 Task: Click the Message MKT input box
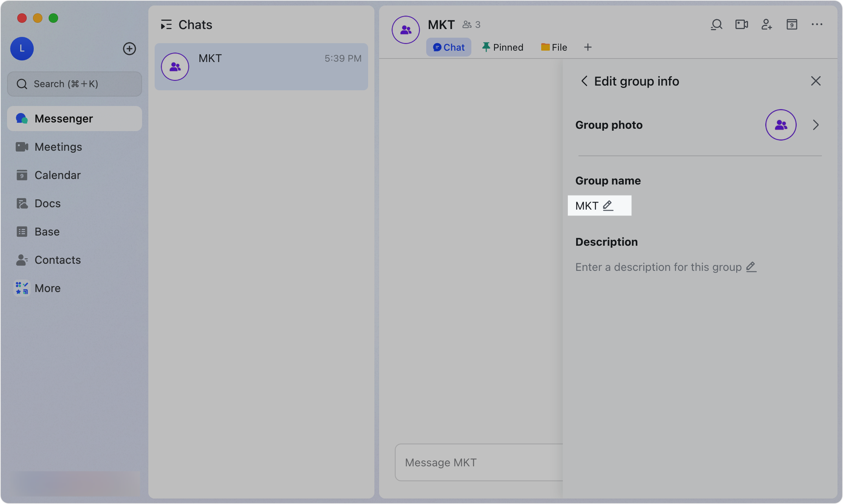click(x=479, y=462)
